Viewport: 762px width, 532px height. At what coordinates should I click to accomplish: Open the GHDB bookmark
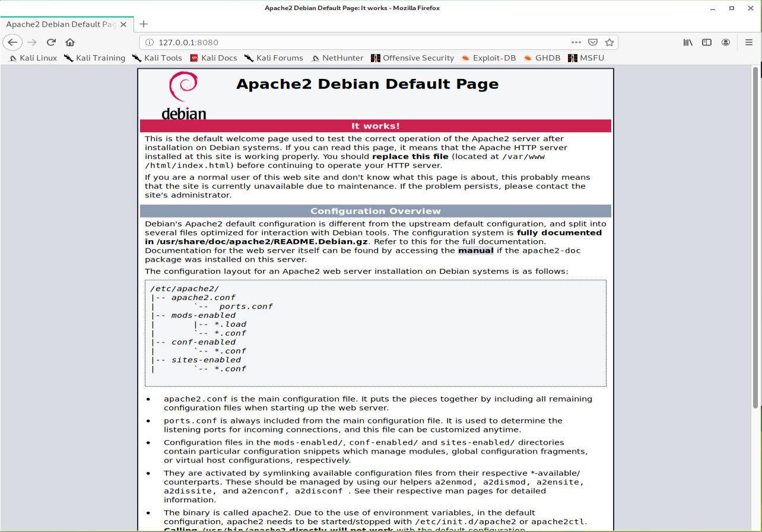542,58
